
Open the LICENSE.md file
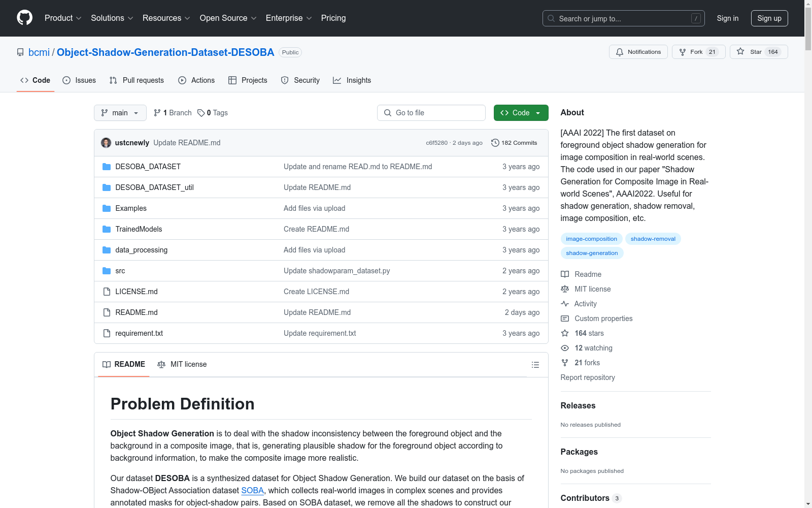click(x=137, y=292)
